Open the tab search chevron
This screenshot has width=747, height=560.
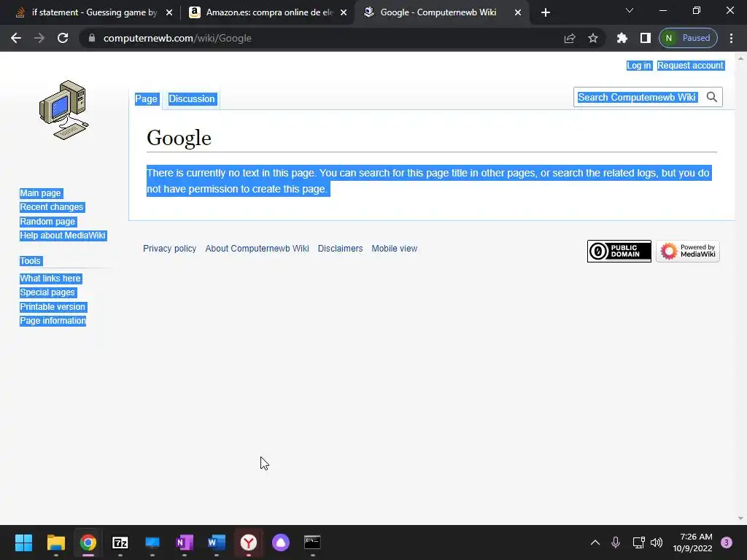tap(630, 10)
